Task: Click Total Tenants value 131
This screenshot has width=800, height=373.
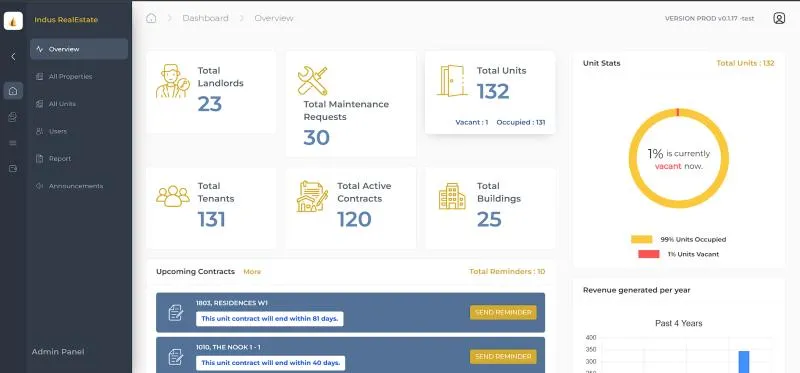Action: tap(212, 219)
